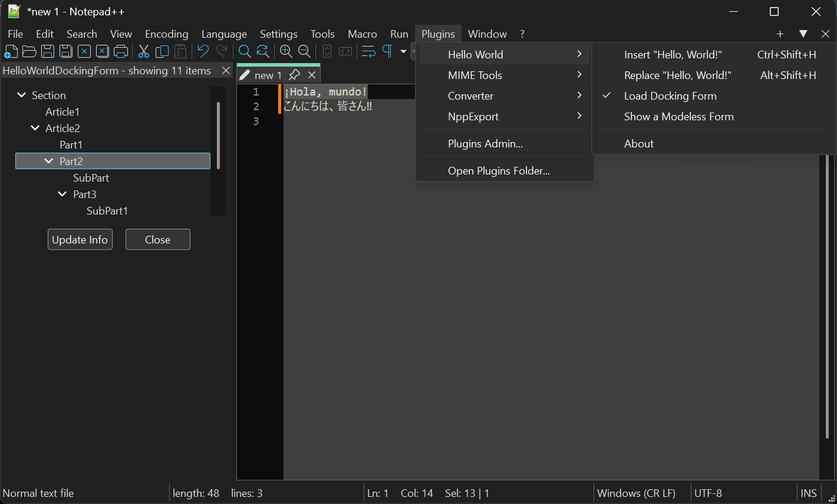Open the Encoding menu
Screen dimensions: 837x504
(x=167, y=34)
